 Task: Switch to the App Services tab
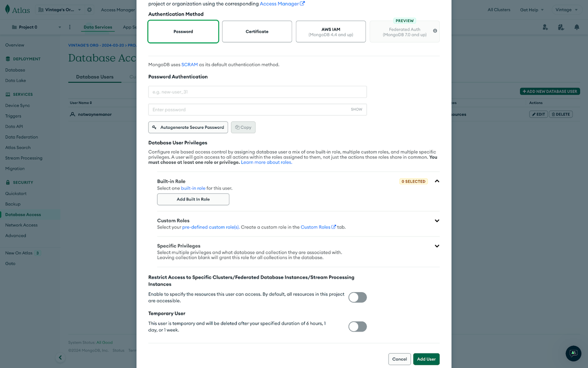pyautogui.click(x=130, y=27)
